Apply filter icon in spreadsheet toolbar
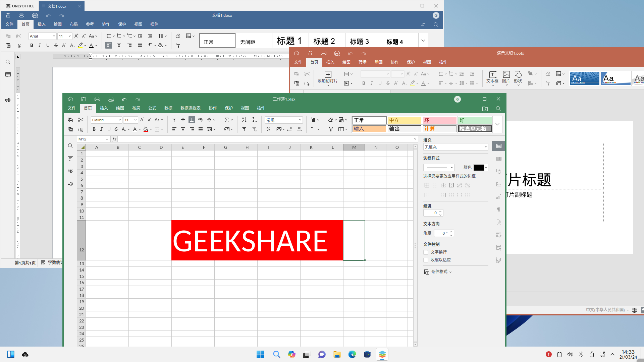Viewport: 644px width, 362px height. pos(244,129)
